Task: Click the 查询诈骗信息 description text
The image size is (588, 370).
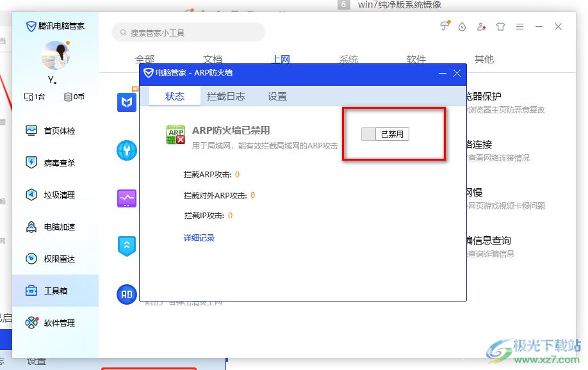Action: point(491,253)
